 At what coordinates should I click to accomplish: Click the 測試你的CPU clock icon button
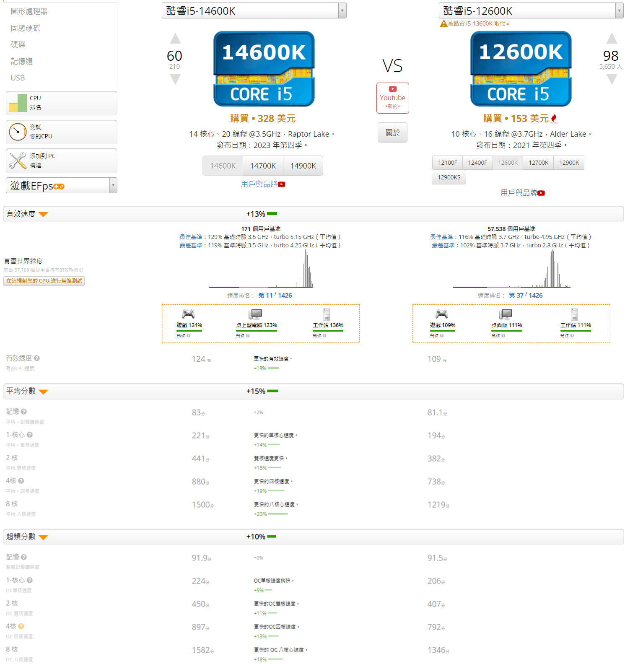(x=62, y=132)
